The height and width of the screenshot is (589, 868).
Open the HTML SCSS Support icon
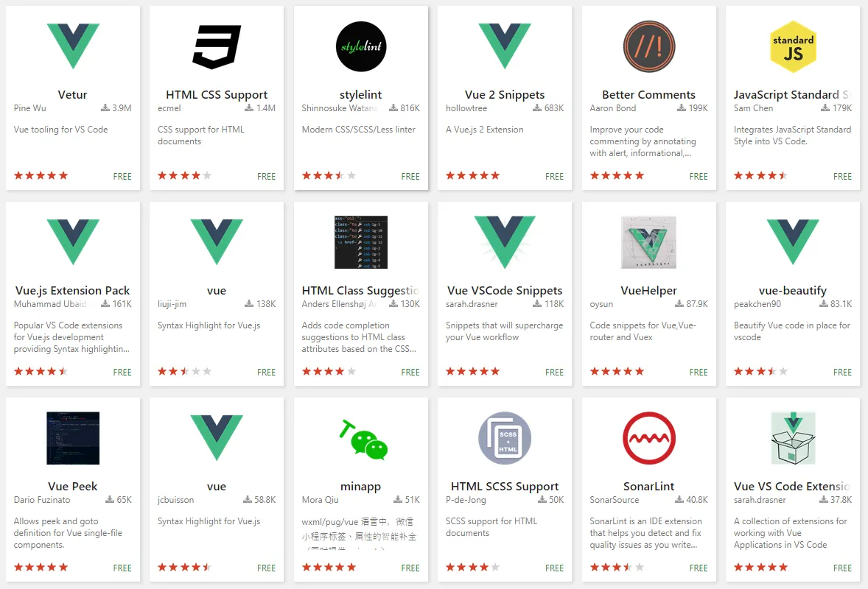[x=505, y=438]
